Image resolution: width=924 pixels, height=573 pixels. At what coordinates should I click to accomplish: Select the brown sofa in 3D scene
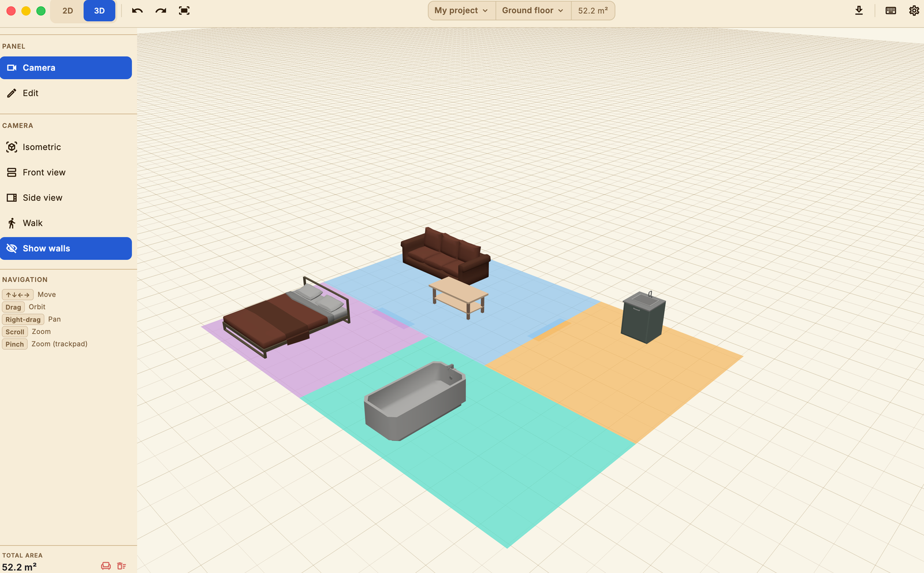coord(445,255)
